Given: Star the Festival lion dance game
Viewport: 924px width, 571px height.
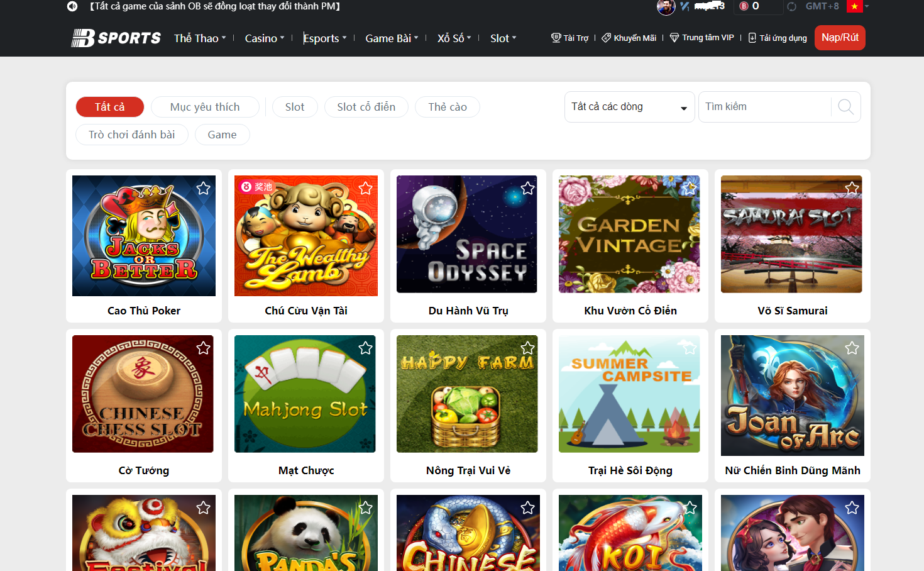Looking at the screenshot, I should coord(203,507).
